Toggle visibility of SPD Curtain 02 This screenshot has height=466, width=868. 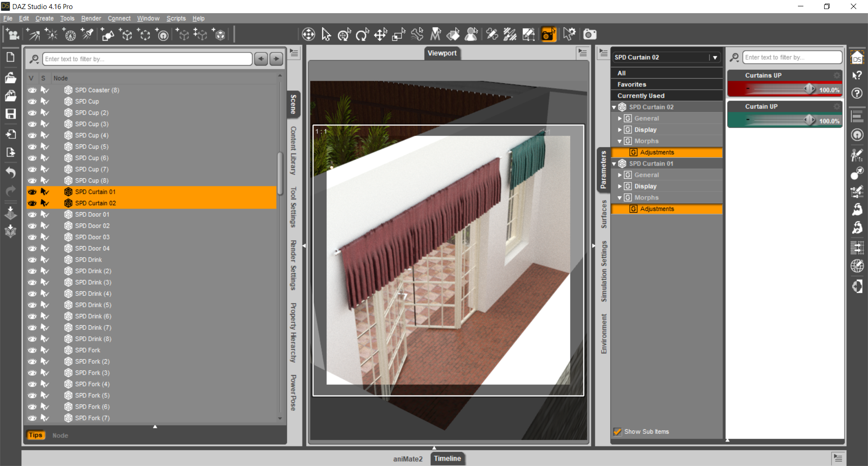[32, 203]
